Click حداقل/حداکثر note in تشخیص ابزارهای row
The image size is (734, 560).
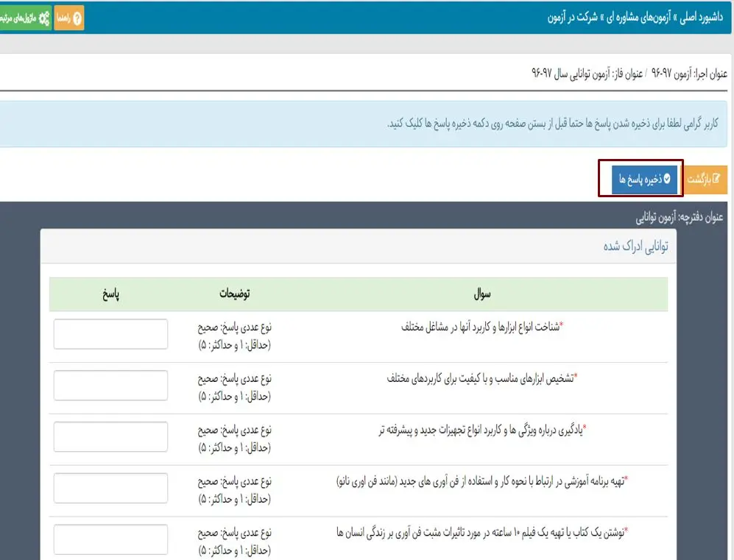point(235,396)
